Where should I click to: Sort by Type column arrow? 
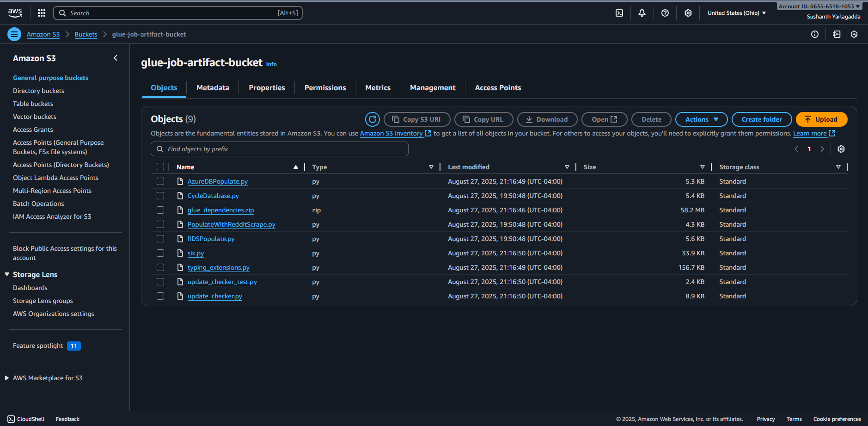[431, 167]
